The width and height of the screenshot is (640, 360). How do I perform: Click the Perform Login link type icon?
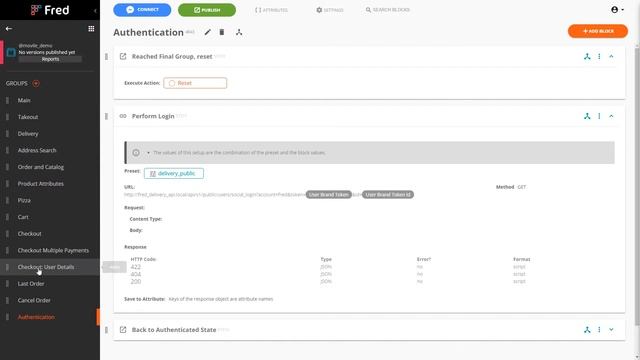pyautogui.click(x=123, y=116)
